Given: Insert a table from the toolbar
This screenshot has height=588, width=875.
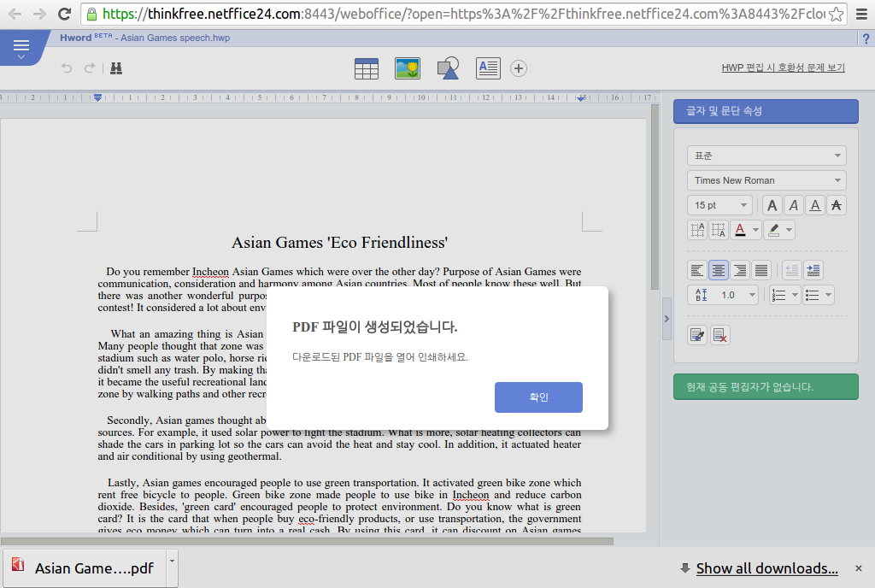Looking at the screenshot, I should pyautogui.click(x=367, y=68).
